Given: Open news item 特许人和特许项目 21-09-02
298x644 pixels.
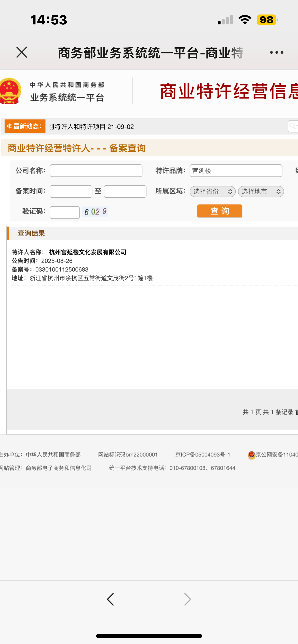Looking at the screenshot, I should tap(91, 127).
